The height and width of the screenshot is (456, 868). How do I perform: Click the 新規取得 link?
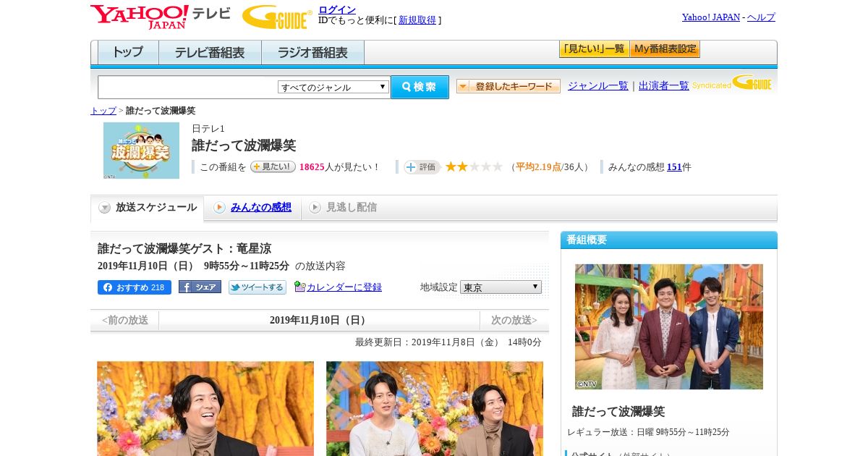[417, 20]
